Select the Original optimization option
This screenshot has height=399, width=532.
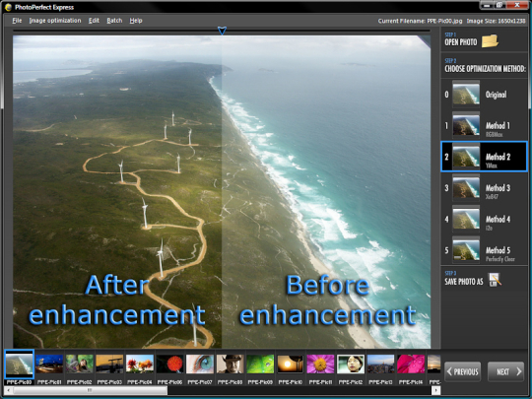click(484, 94)
